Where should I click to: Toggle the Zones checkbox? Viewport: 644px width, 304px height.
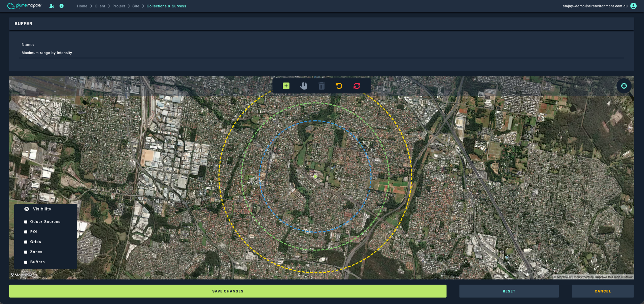coord(26,252)
